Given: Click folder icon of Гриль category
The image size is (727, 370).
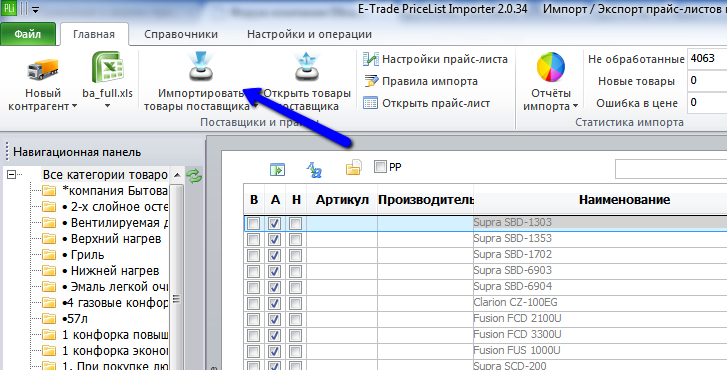Looking at the screenshot, I should coord(49,255).
